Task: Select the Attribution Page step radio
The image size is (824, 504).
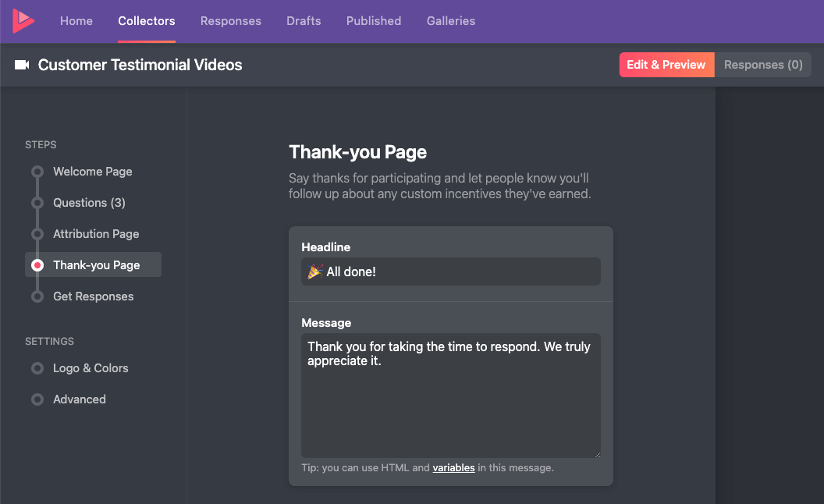Action: pos(37,234)
